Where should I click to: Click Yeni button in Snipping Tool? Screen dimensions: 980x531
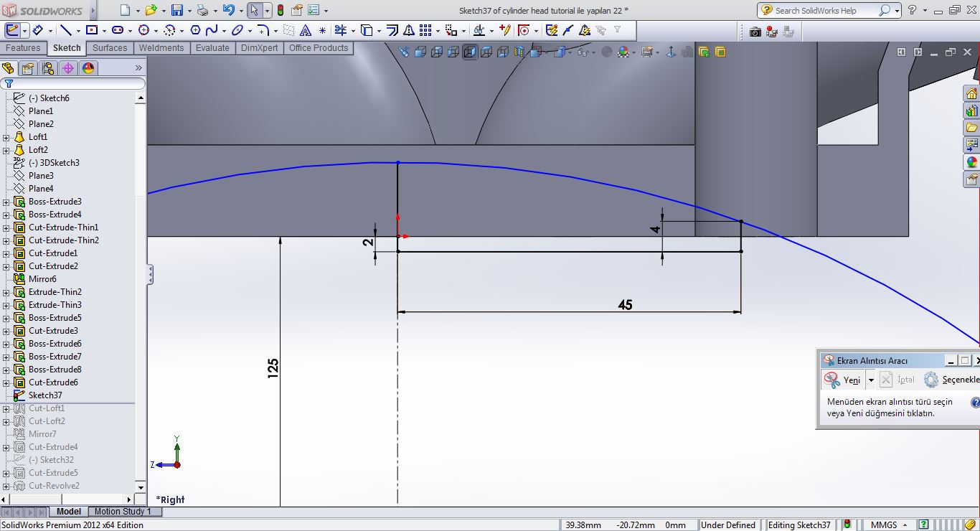843,380
